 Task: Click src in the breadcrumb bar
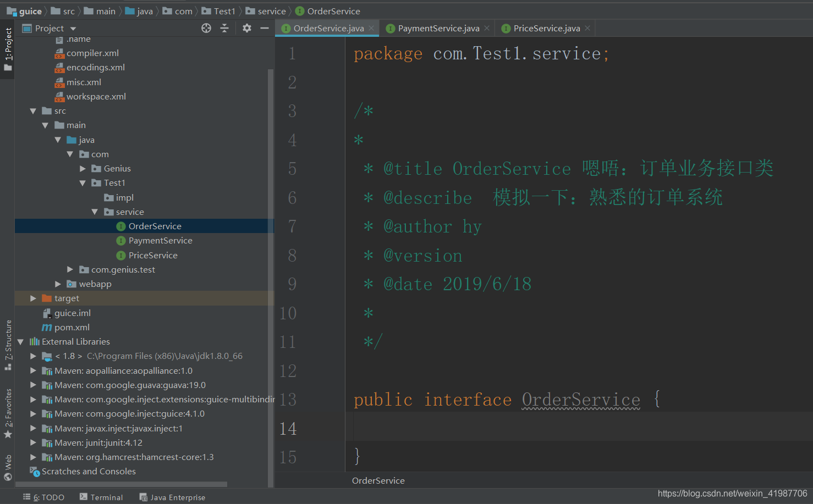click(63, 11)
